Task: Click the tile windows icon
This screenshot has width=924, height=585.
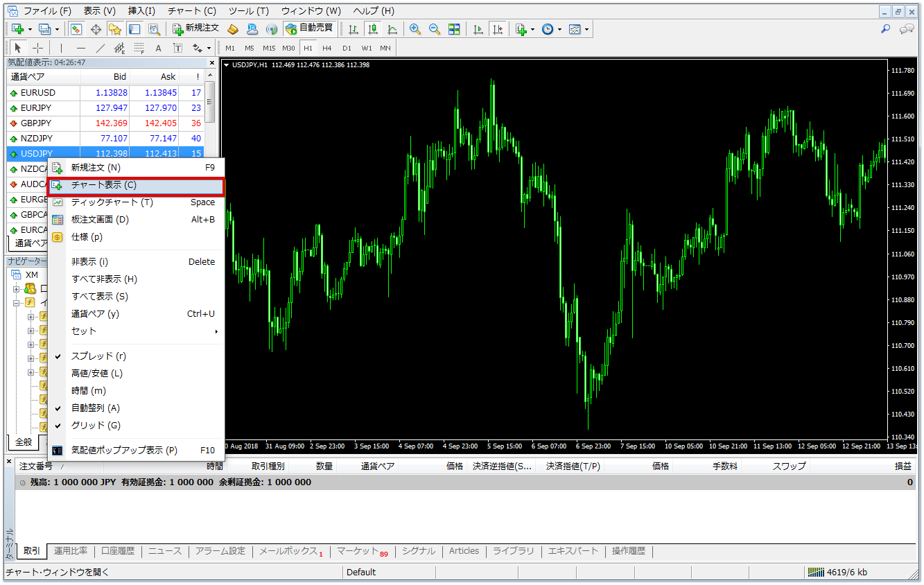Action: 454,29
